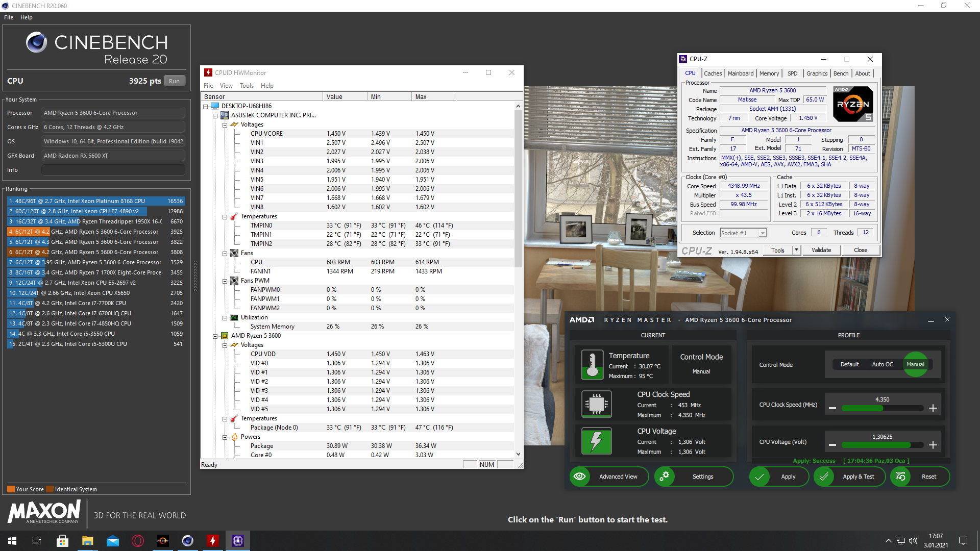The image size is (980, 551).
Task: Open Microsoft Store from taskbar
Action: (x=62, y=541)
